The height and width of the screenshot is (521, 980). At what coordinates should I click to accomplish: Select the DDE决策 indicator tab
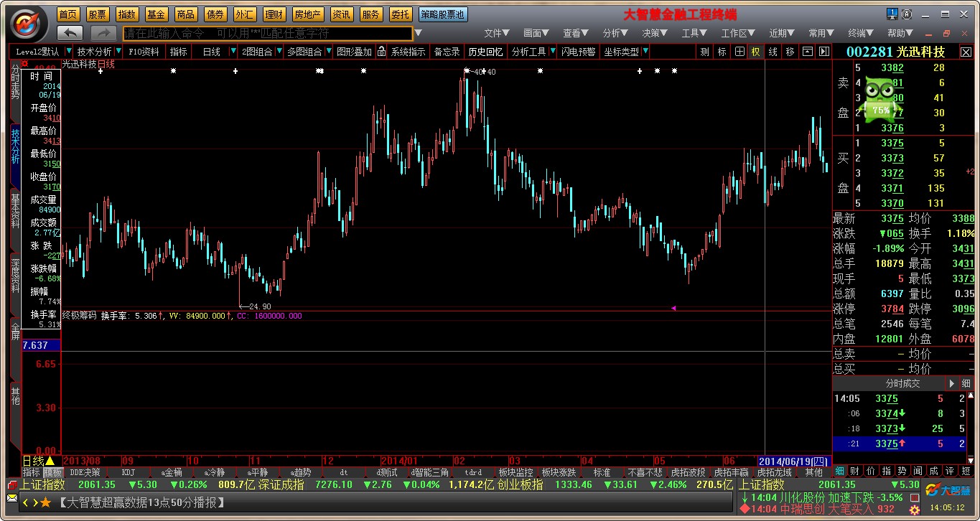tap(85, 472)
